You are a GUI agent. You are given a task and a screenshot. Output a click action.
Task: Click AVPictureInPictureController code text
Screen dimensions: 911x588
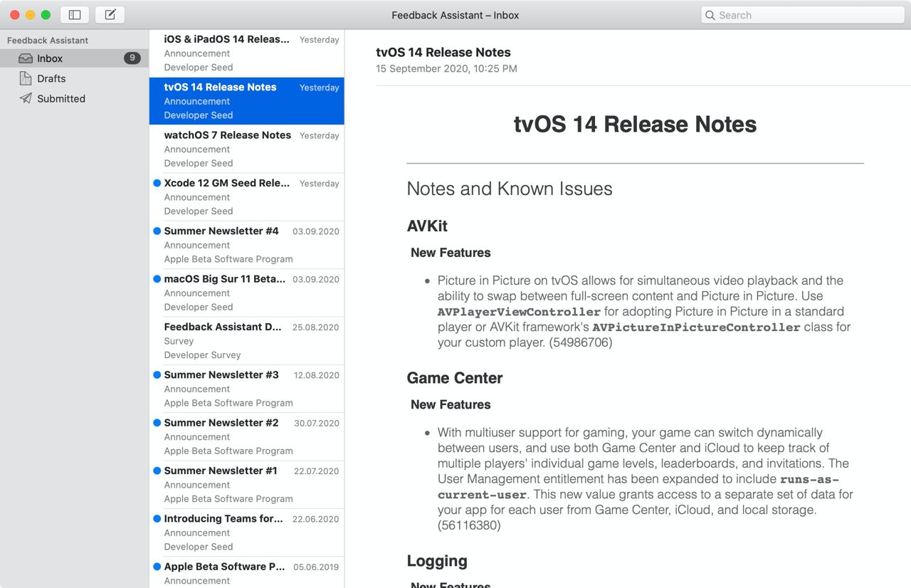696,327
